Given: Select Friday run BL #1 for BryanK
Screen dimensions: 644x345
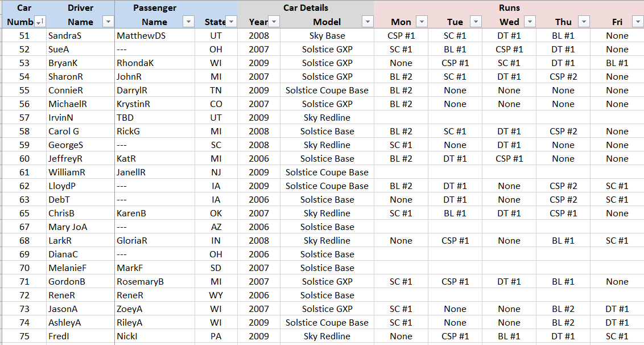Looking at the screenshot, I should [x=617, y=63].
